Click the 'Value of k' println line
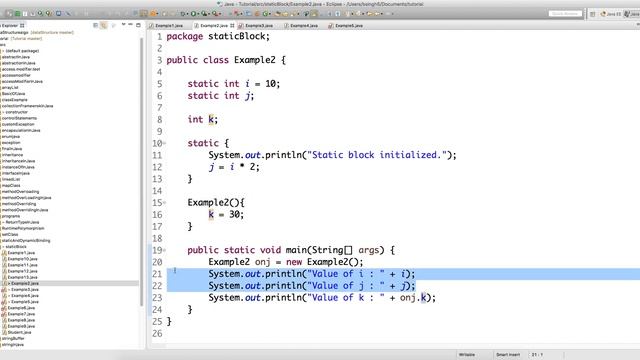The image size is (640, 360). coord(322,298)
